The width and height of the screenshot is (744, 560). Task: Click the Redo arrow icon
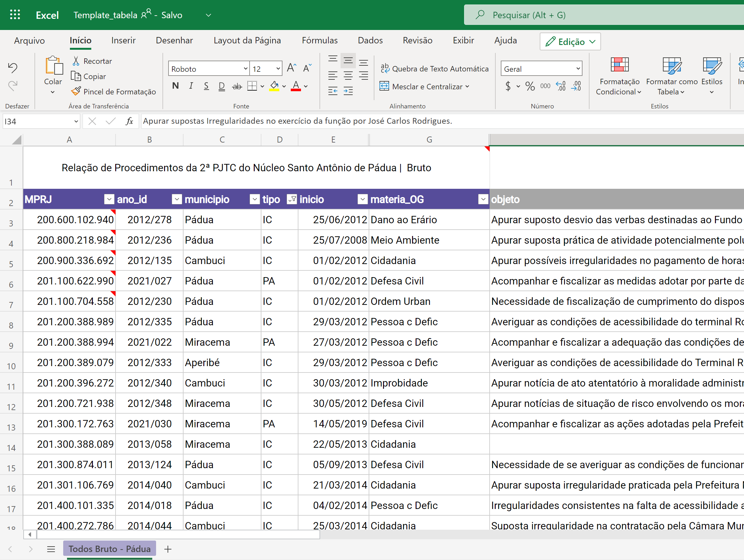[13, 85]
